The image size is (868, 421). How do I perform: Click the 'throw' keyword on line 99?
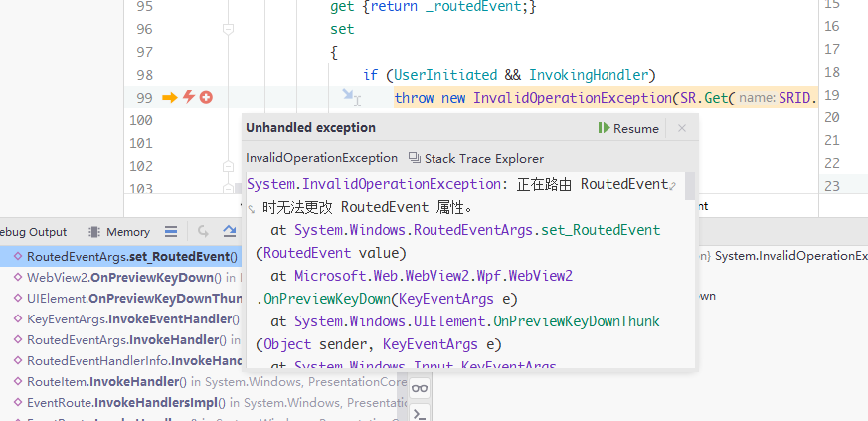pyautogui.click(x=414, y=99)
